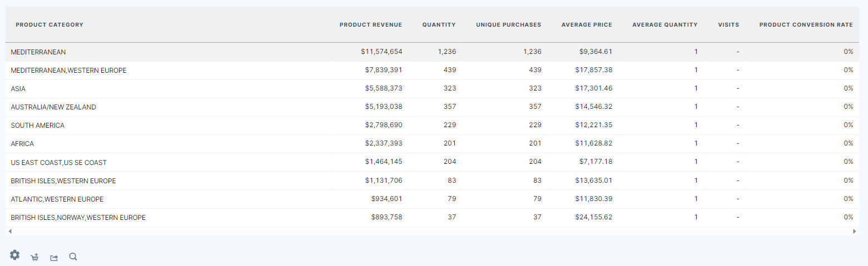Sort by Quantity column header

tap(439, 25)
